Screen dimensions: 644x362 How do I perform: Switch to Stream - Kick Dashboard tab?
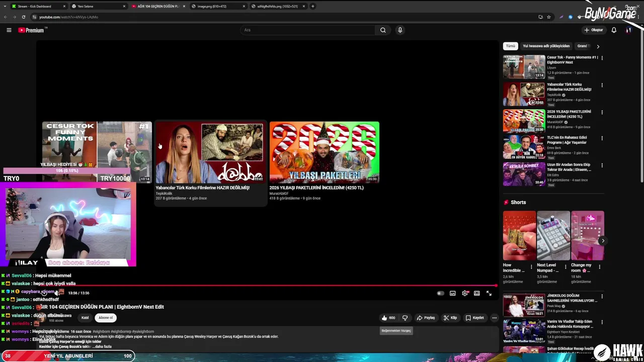pyautogui.click(x=39, y=6)
